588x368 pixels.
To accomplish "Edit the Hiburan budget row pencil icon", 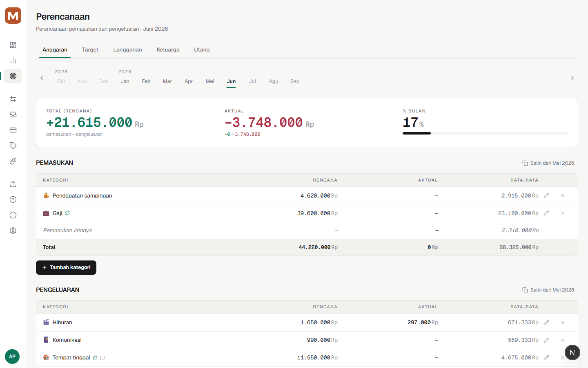I will click(x=546, y=323).
